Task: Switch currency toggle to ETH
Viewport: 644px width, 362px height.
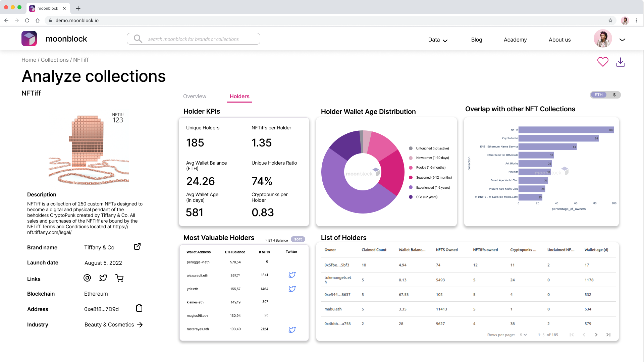Action: pos(598,95)
